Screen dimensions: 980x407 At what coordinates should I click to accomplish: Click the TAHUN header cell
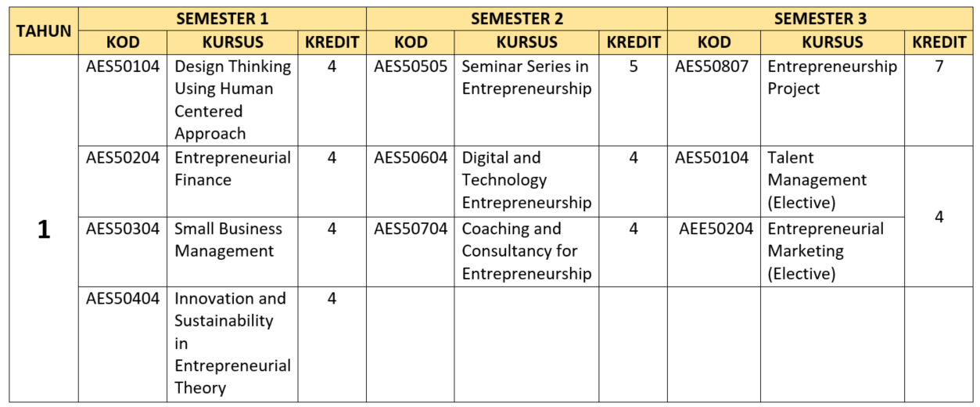tap(44, 31)
